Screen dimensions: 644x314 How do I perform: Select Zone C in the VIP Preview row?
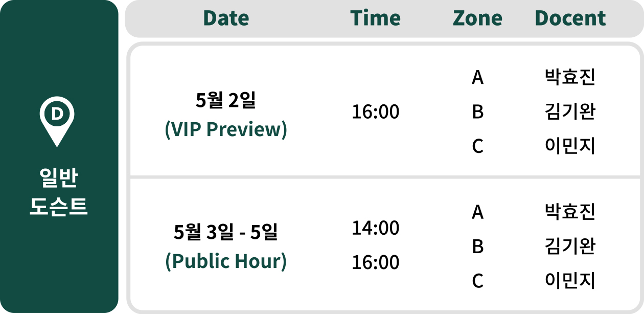coord(477,146)
